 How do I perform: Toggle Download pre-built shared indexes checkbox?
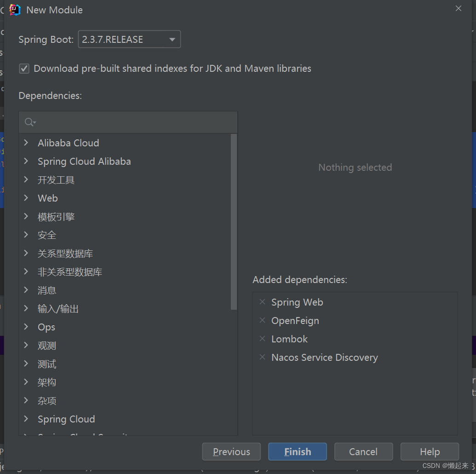coord(24,69)
